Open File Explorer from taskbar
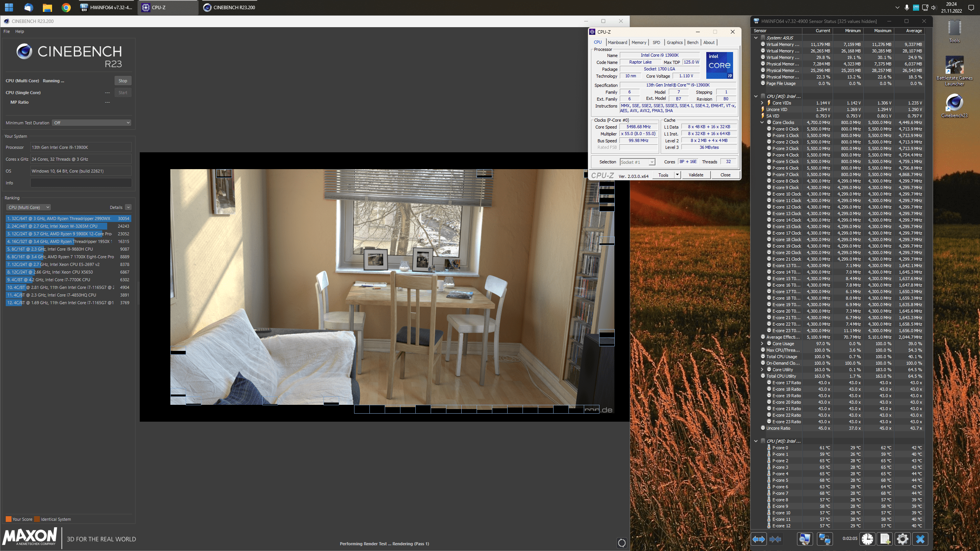980x551 pixels. tap(47, 7)
